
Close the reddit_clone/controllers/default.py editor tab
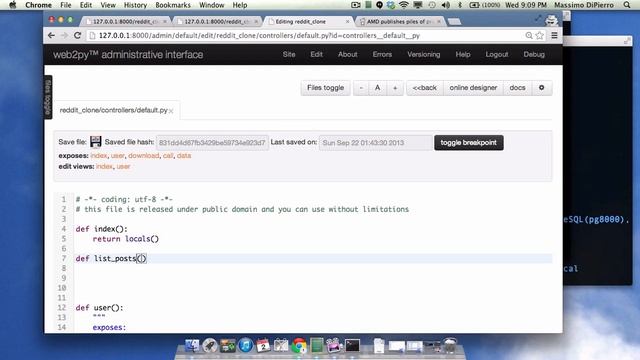(x=171, y=111)
